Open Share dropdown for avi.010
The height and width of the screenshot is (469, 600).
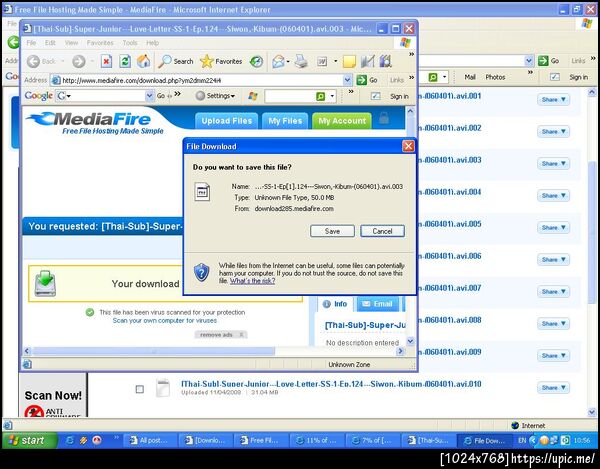(x=553, y=388)
